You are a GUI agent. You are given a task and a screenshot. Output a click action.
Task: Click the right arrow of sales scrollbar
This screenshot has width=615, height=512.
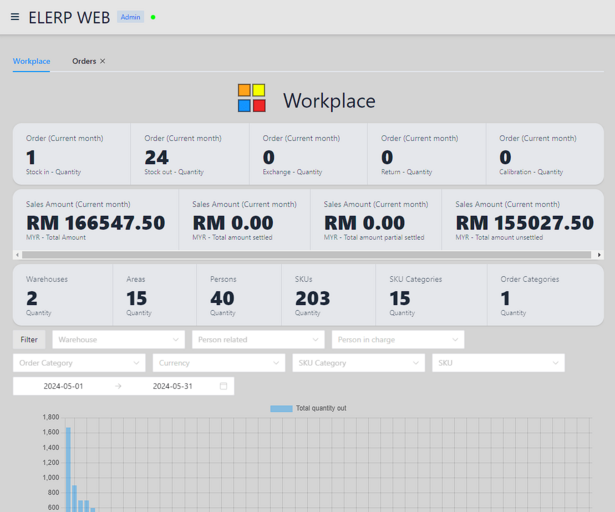(x=599, y=255)
